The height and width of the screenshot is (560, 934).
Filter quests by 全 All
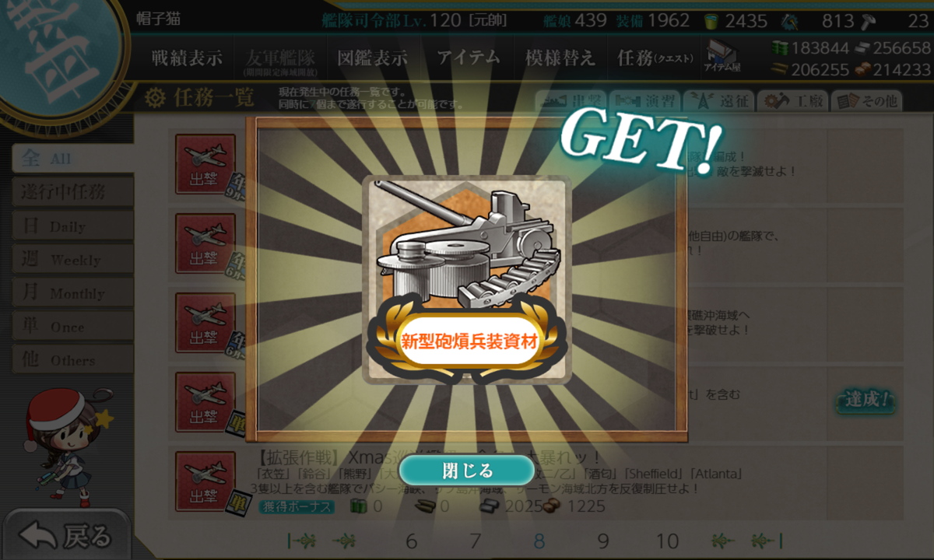tap(72, 159)
